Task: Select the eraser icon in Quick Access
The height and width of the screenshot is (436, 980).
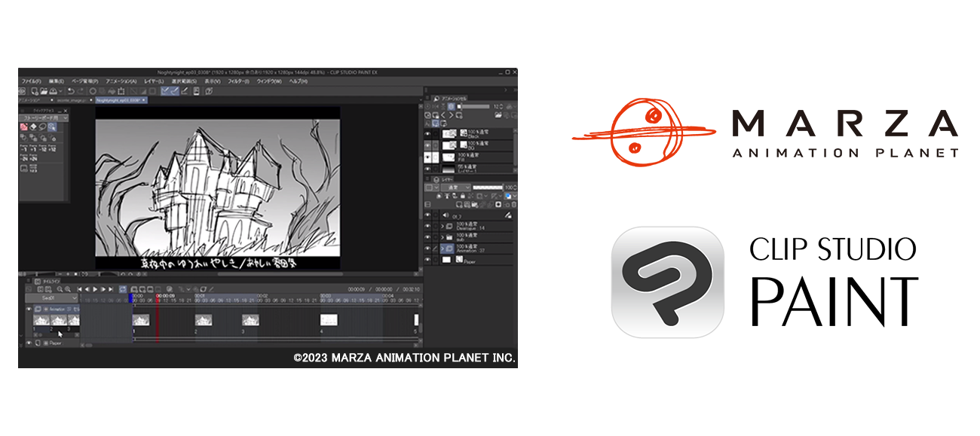Action: (33, 127)
